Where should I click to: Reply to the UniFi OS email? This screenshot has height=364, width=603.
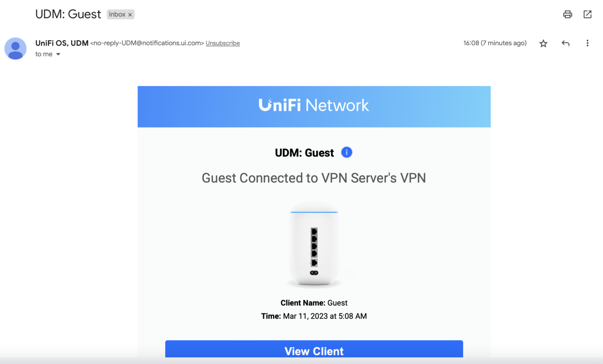click(565, 43)
